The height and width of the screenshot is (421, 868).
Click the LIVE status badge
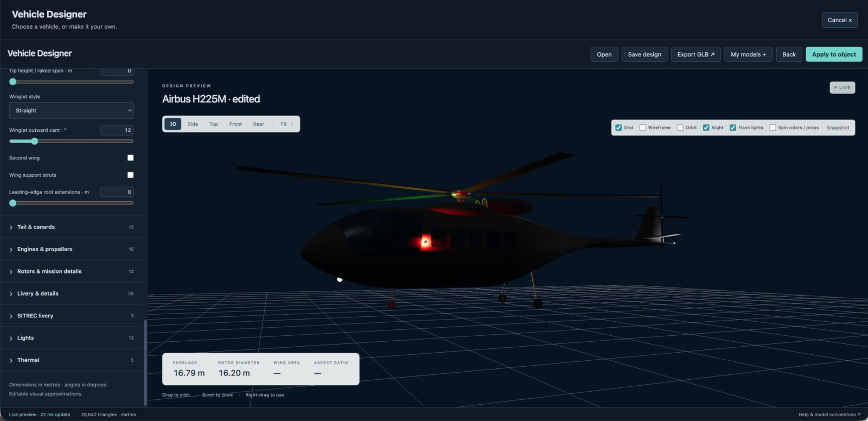tap(843, 88)
